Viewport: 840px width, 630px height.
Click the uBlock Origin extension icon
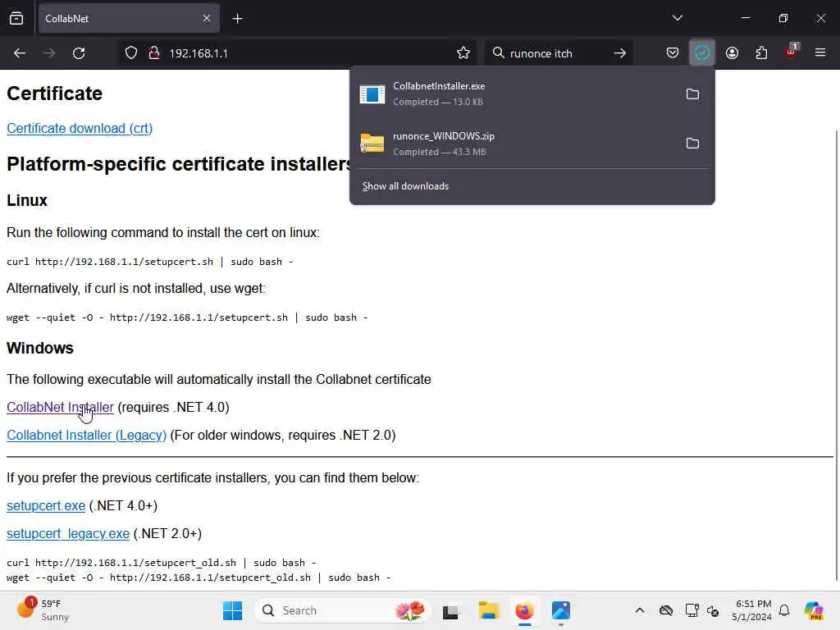792,52
